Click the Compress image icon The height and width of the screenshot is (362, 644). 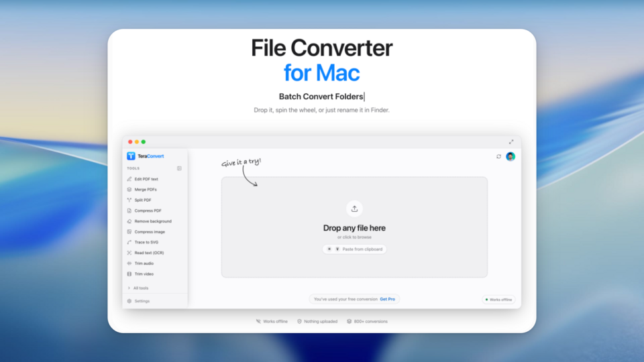coord(129,232)
